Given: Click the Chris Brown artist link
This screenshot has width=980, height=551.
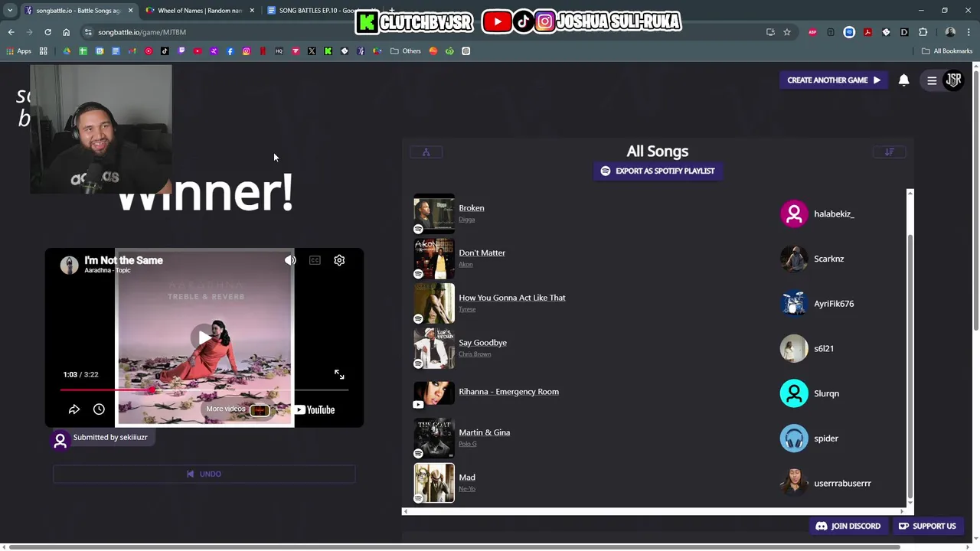Looking at the screenshot, I should click(475, 354).
